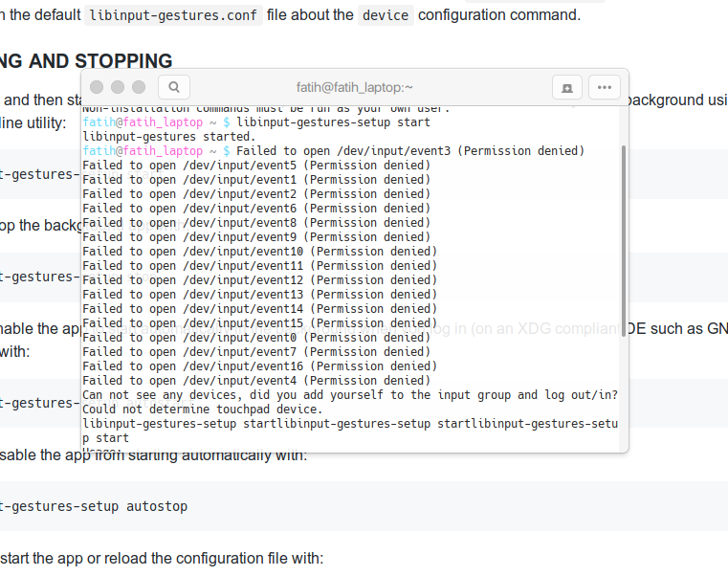Click the 'NG AND STOPPING' section heading
Image resolution: width=728 pixels, height=576 pixels.
tap(86, 61)
